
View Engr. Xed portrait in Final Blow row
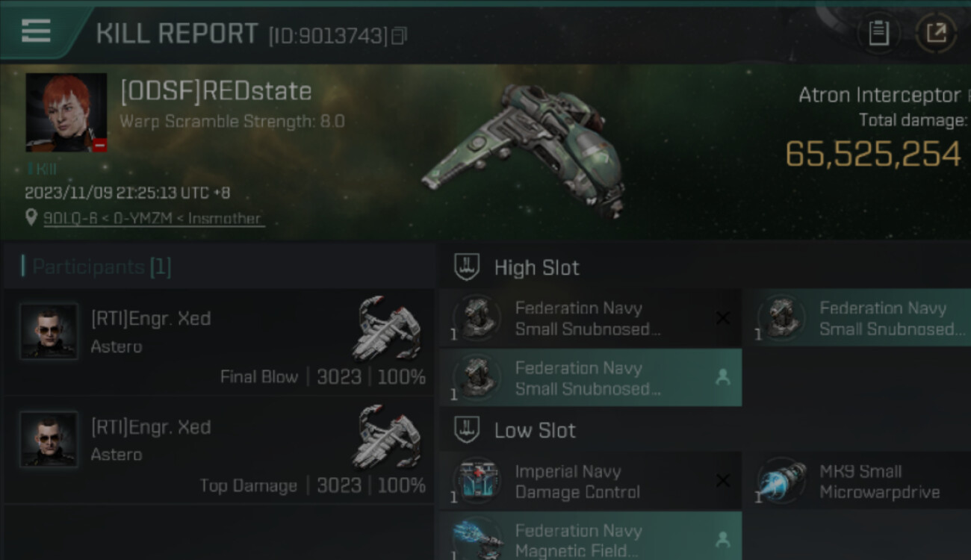tap(49, 331)
